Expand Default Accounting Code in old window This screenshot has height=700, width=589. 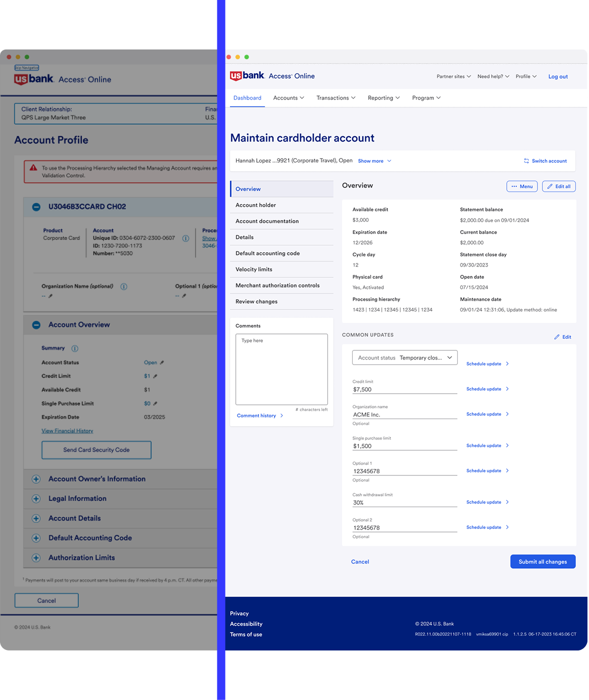click(36, 538)
